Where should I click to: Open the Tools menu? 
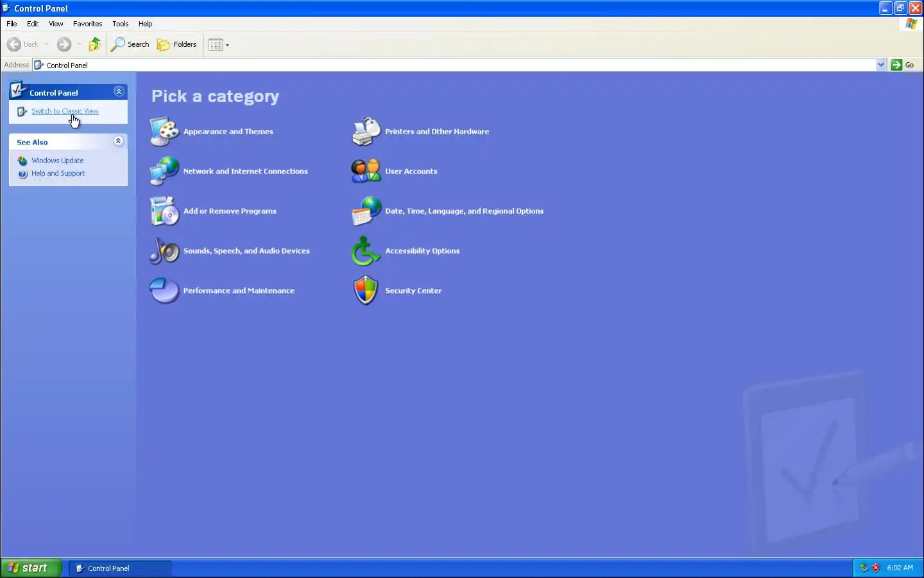(x=120, y=24)
